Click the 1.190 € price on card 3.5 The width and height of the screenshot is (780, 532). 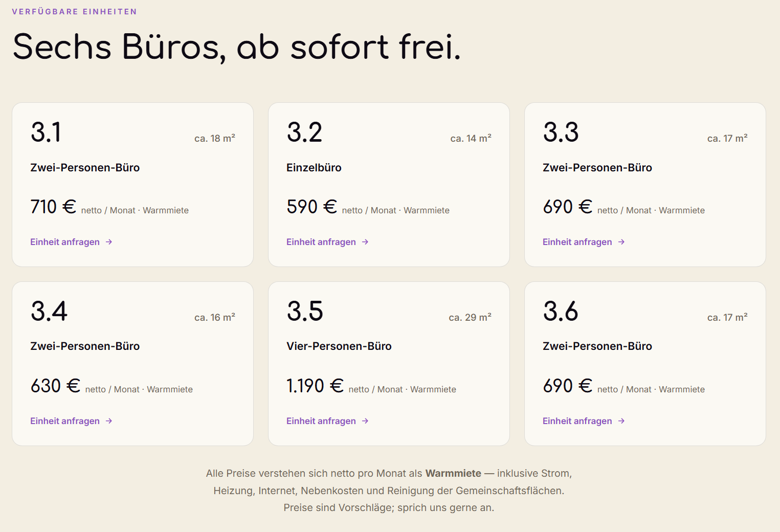(x=315, y=386)
